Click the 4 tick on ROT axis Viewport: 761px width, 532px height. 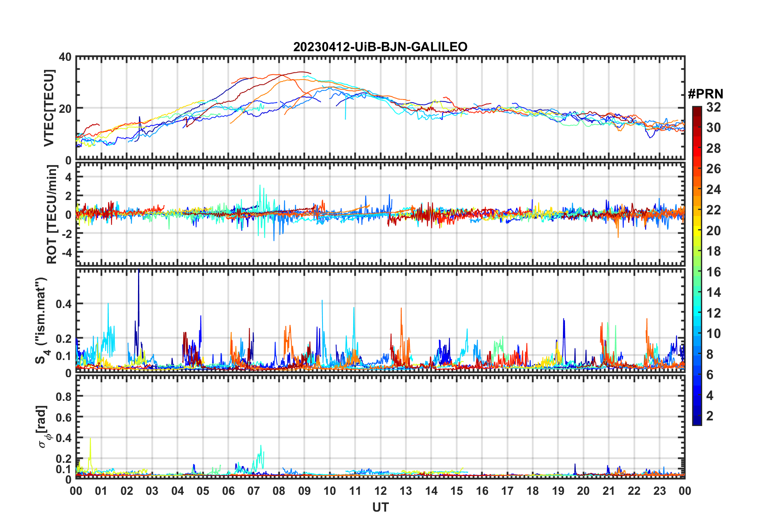(69, 177)
